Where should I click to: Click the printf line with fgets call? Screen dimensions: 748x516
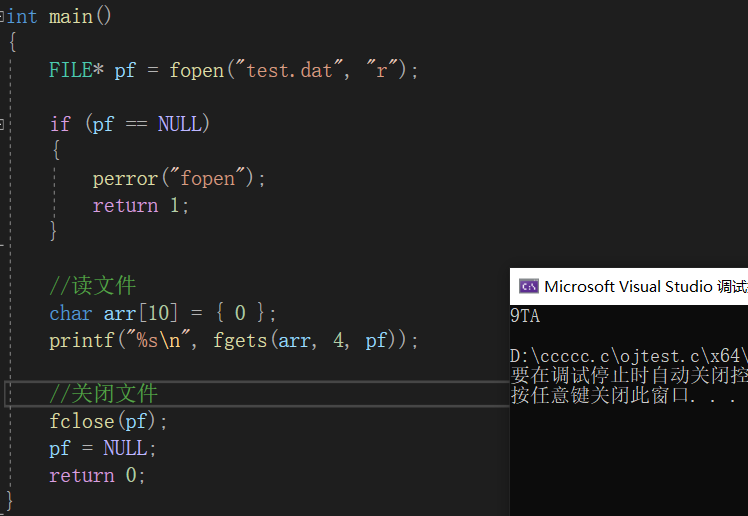[233, 341]
